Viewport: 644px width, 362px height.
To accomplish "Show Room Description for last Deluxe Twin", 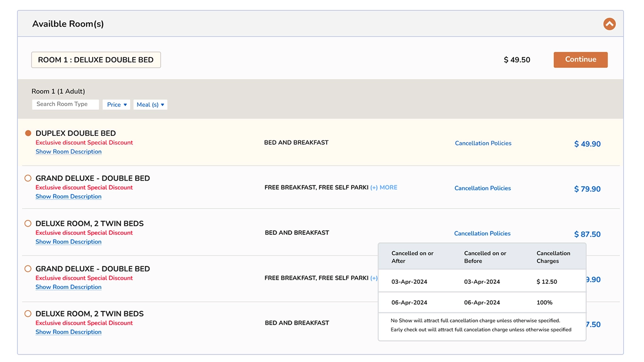I will [68, 332].
